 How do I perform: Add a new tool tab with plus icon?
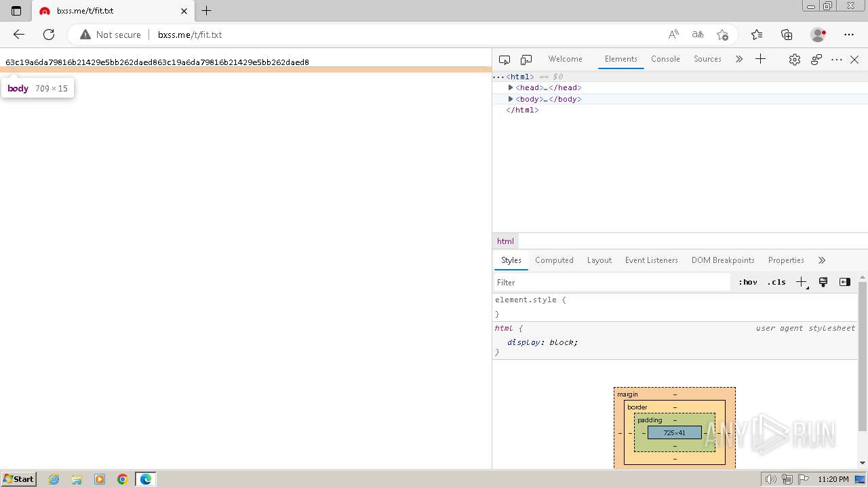pos(760,59)
